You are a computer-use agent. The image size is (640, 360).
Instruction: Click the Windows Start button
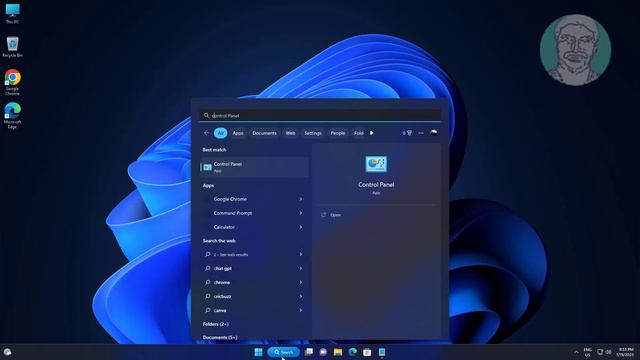(x=258, y=352)
